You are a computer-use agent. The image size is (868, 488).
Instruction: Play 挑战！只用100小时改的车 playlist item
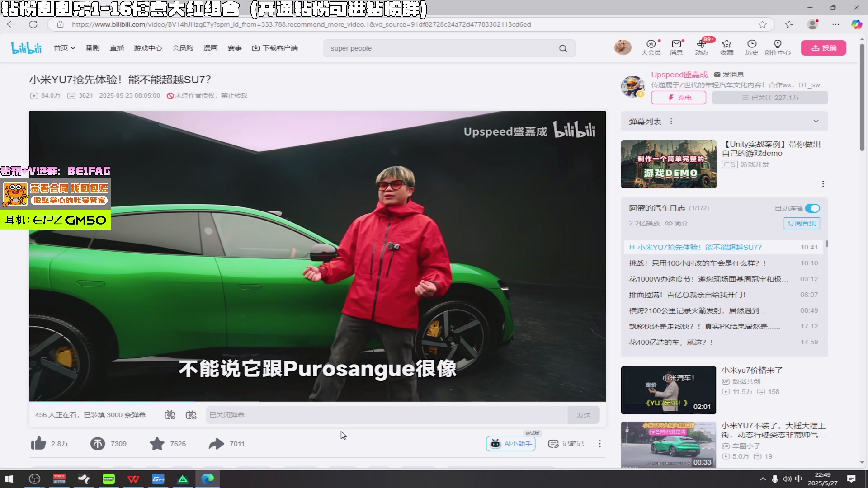pyautogui.click(x=723, y=263)
